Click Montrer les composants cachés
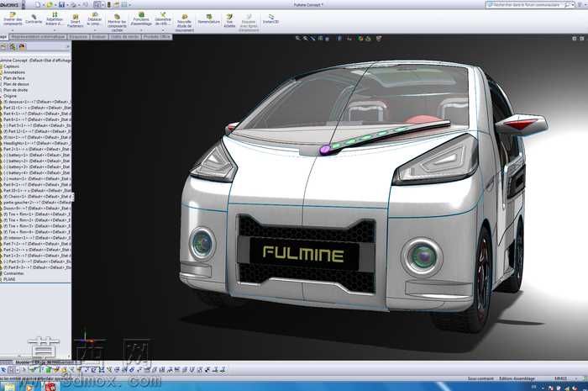This screenshot has width=588, height=391. pyautogui.click(x=117, y=23)
